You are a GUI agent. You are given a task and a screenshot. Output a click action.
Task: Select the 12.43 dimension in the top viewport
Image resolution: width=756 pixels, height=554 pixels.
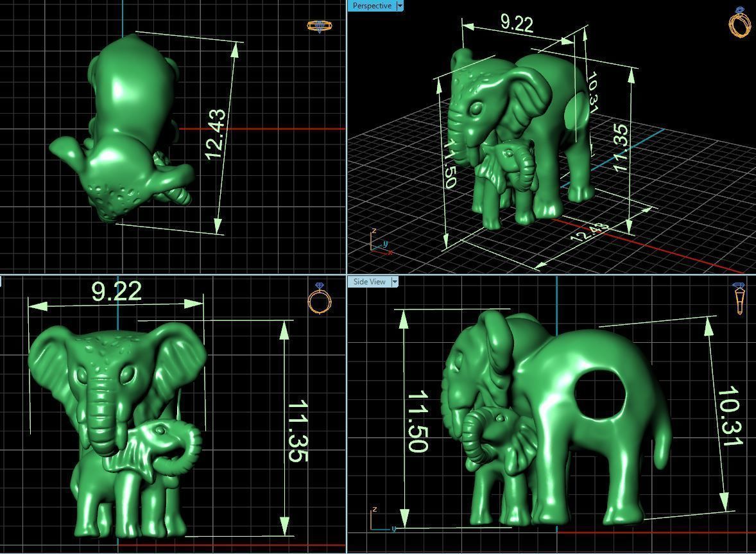(x=215, y=134)
